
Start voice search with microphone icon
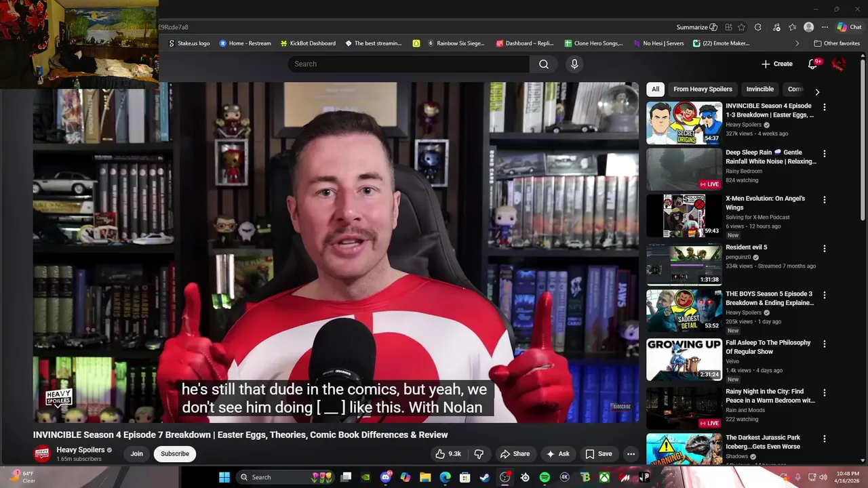pos(574,64)
